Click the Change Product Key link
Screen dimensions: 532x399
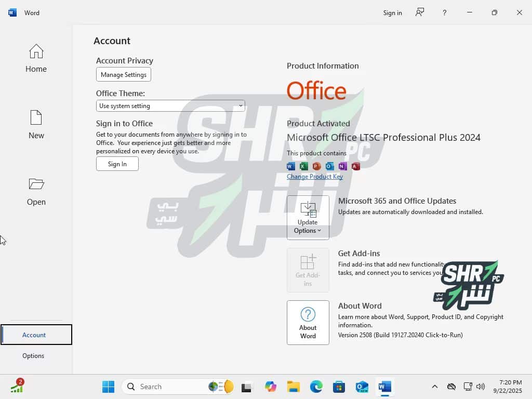coord(315,177)
